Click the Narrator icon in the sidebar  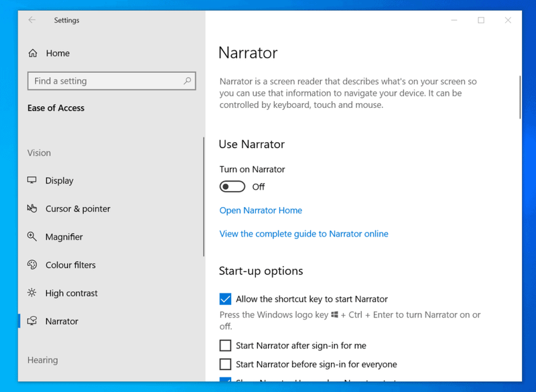click(32, 321)
